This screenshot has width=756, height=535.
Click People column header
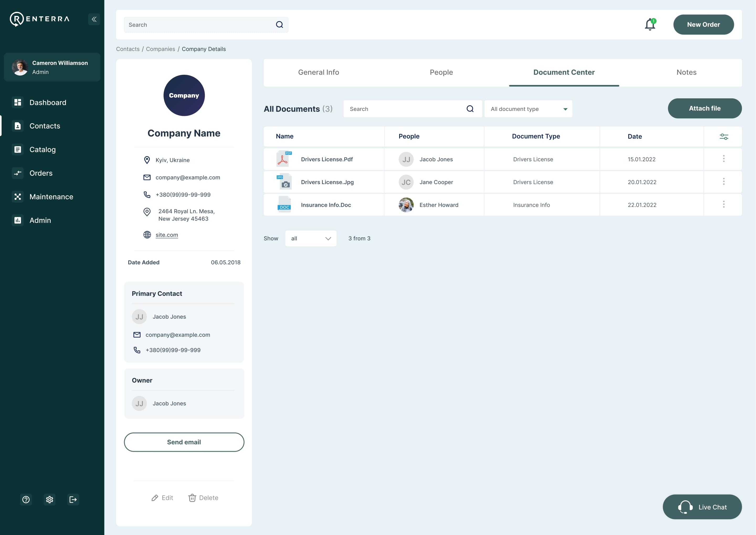click(x=409, y=136)
